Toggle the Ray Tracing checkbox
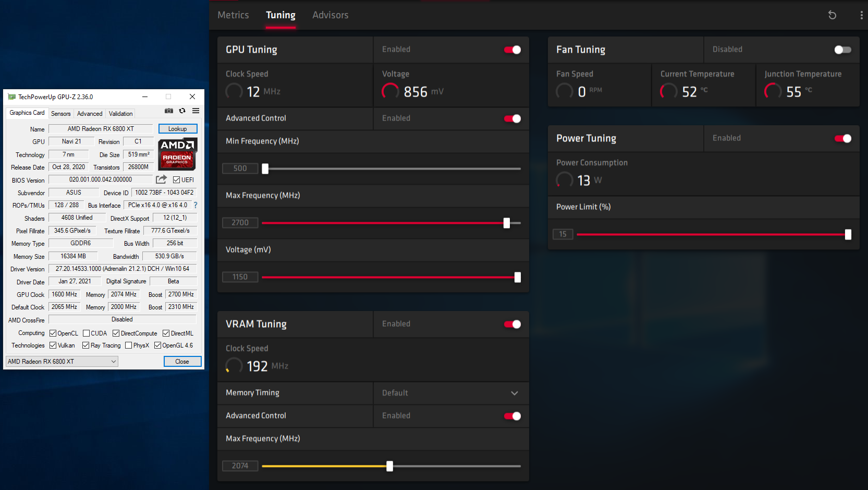This screenshot has height=490, width=868. click(85, 345)
